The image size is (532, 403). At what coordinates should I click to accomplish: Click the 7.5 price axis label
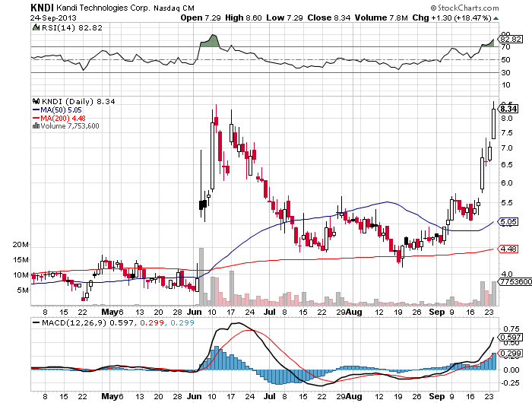[507, 133]
